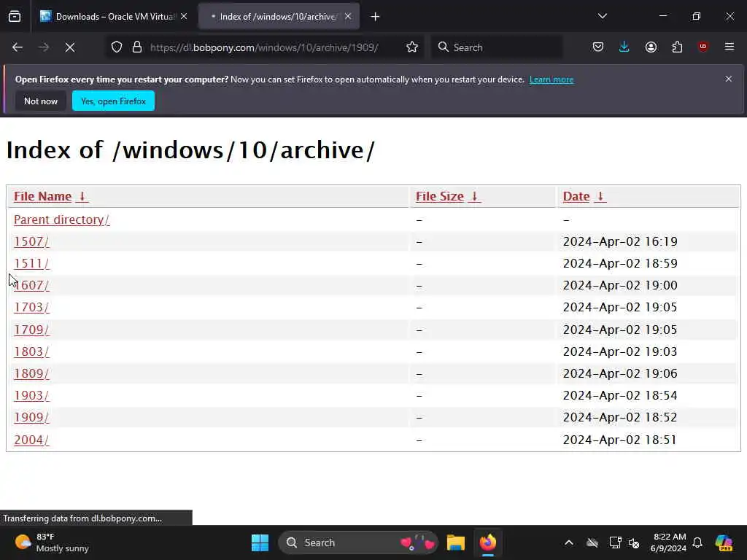Image resolution: width=747 pixels, height=560 pixels.
Task: Open the weather widget showing 83°F
Action: (x=52, y=542)
